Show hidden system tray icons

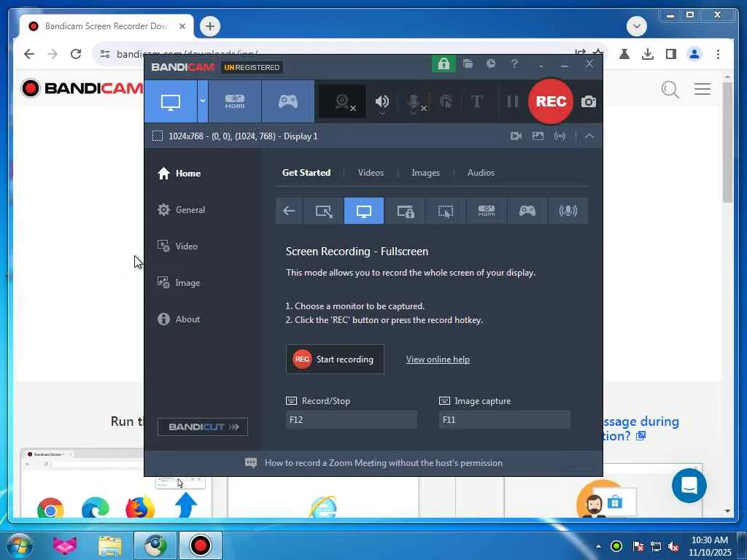click(598, 546)
